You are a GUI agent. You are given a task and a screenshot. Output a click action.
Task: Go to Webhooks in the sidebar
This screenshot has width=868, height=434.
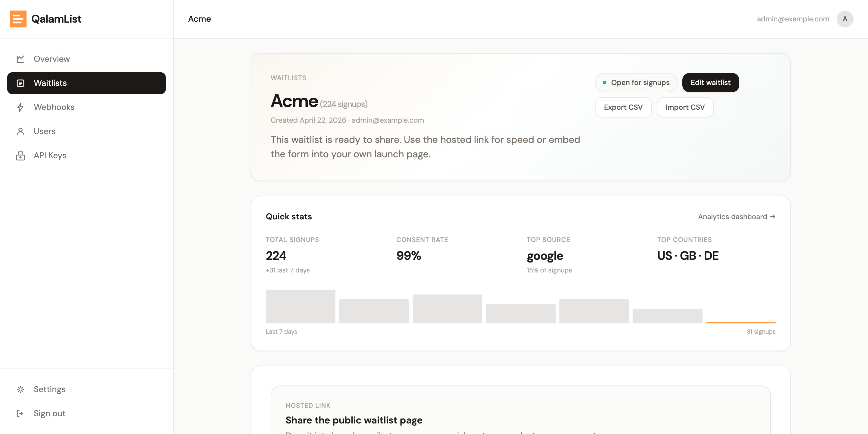[86, 107]
